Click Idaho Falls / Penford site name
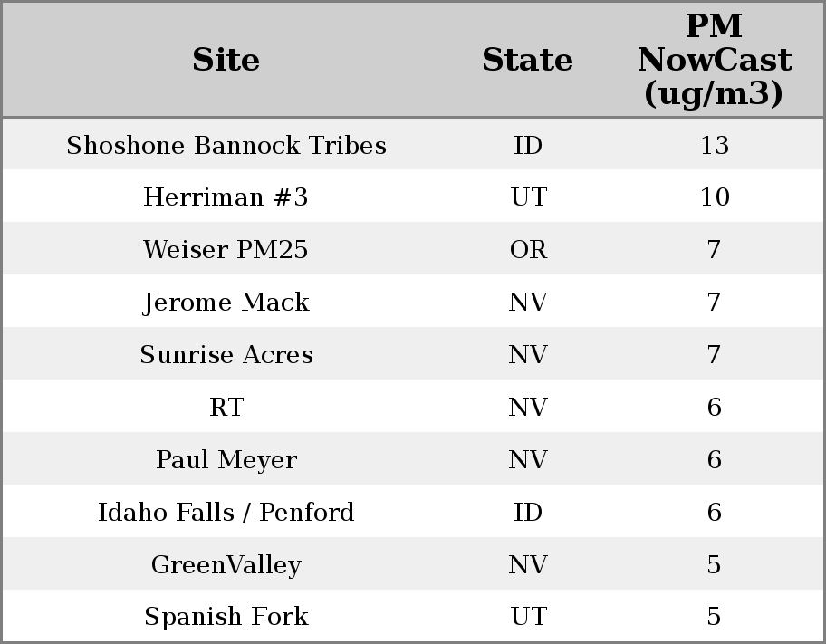 (226, 513)
